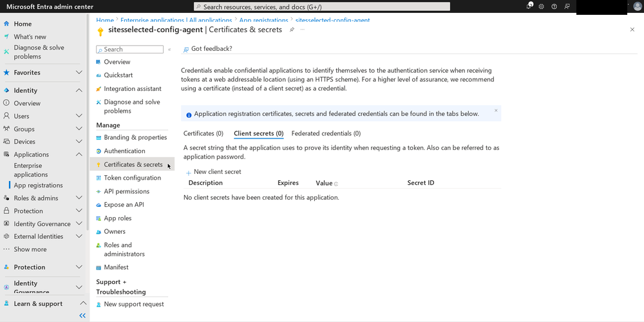
Task: Switch to Certificates (0) tab
Action: (x=204, y=133)
